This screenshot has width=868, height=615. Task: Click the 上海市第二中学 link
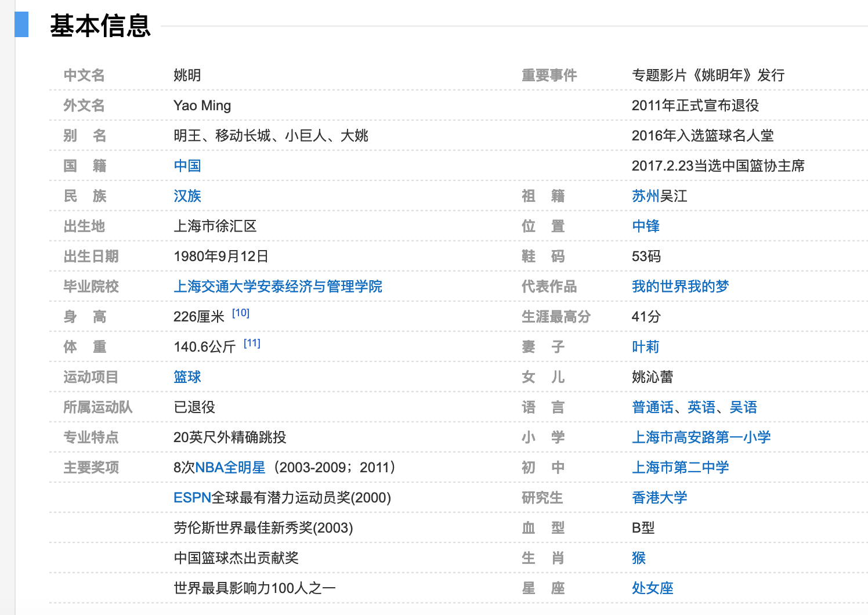tap(681, 468)
